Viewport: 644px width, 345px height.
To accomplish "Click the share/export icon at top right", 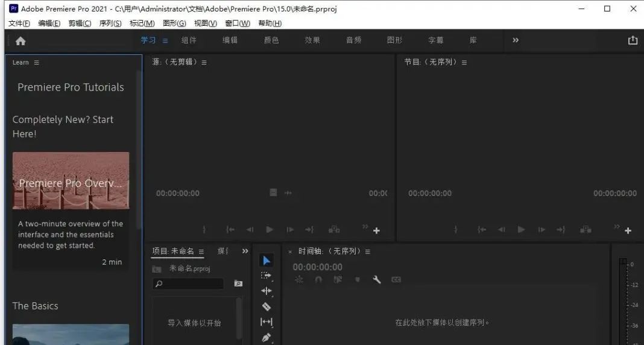I will tap(633, 40).
